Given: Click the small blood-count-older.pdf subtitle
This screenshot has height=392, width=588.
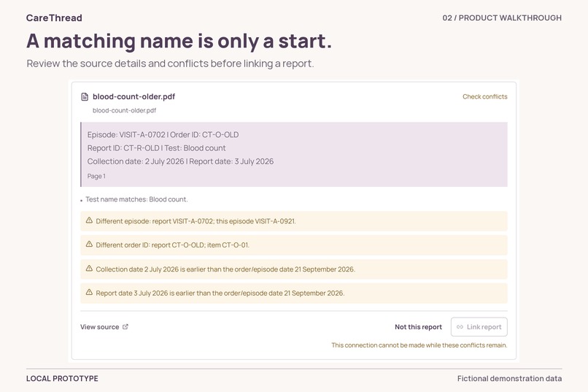Looking at the screenshot, I should click(124, 110).
